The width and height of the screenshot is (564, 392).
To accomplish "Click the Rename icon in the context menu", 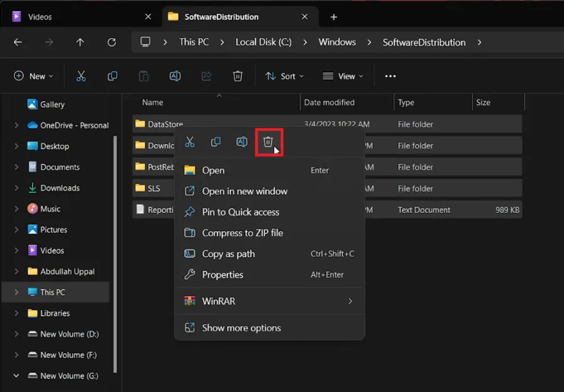I will (242, 142).
